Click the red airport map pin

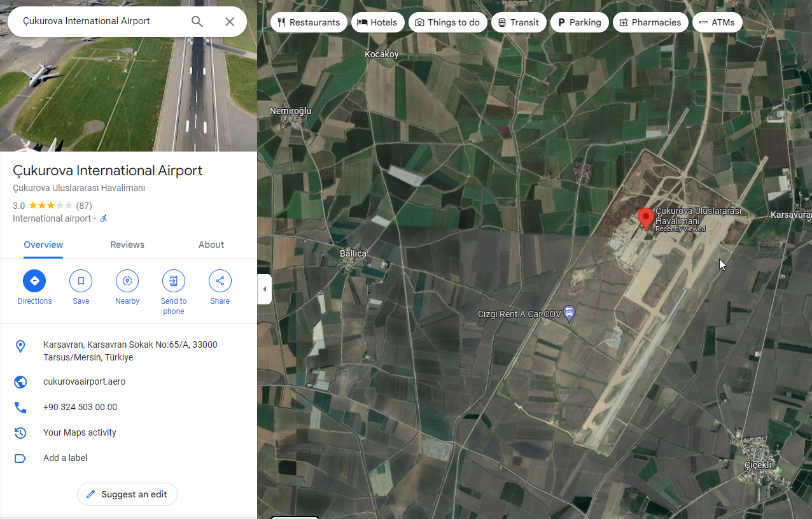pyautogui.click(x=646, y=218)
